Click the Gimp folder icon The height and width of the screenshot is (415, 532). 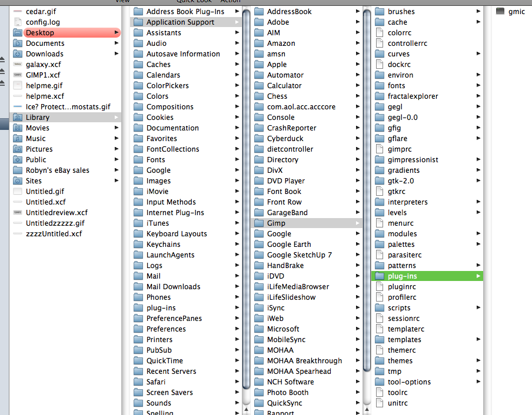259,223
